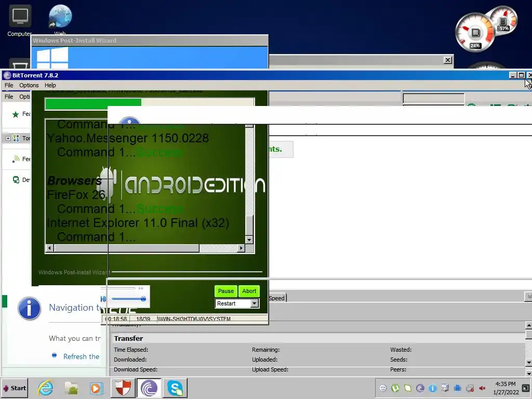Abort the post-install wizard
The width and height of the screenshot is (532, 399).
pyautogui.click(x=249, y=291)
